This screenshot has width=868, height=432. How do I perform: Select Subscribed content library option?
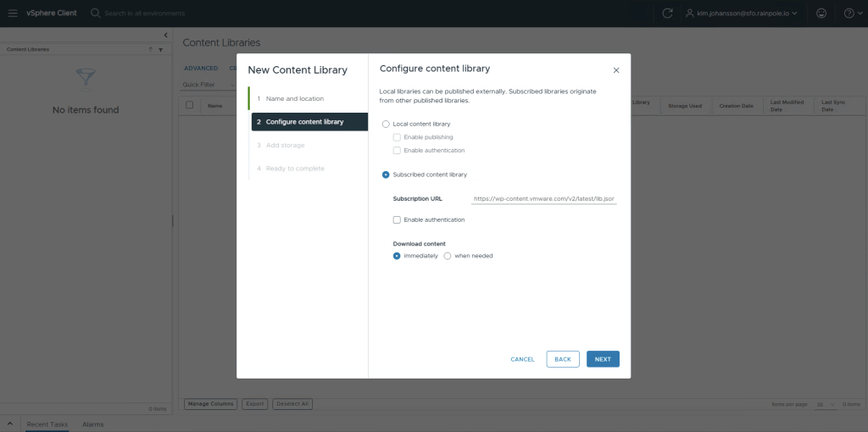(x=387, y=174)
